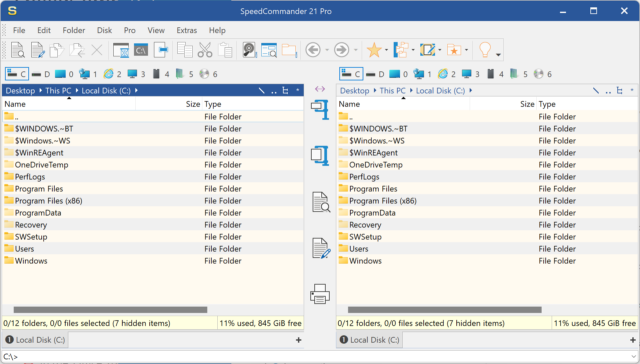
Task: Click the left pane horizontal scrollbar
Action: coord(110,310)
